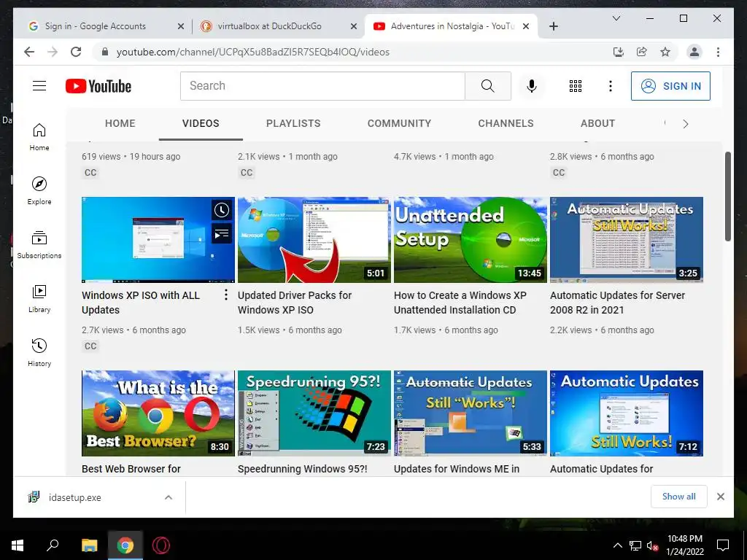Open Automatic Updates Still Works 7:12 thumbnail
The height and width of the screenshot is (560, 747).
coord(627,413)
